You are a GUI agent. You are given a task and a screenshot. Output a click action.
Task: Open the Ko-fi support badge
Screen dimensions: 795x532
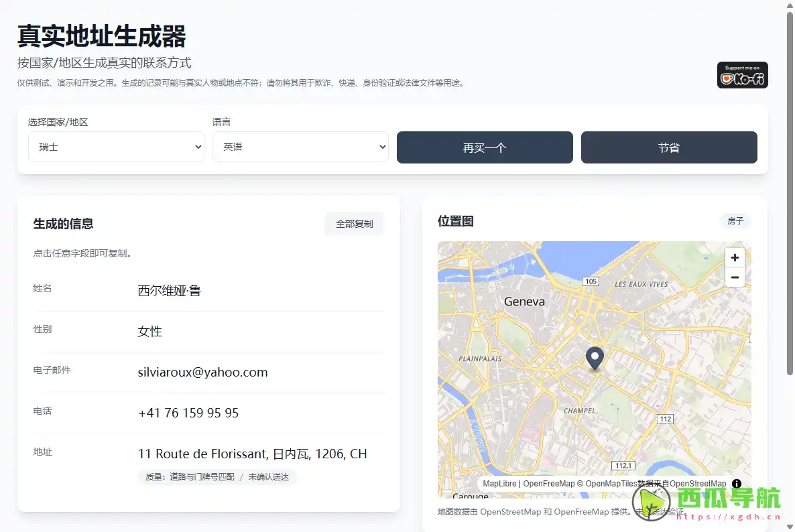pyautogui.click(x=742, y=75)
